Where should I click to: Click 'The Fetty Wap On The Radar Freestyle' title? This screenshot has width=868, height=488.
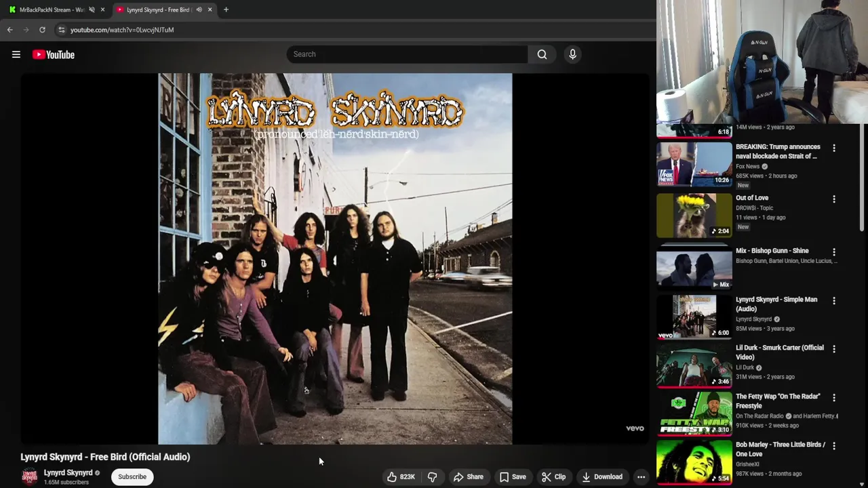coord(778,401)
